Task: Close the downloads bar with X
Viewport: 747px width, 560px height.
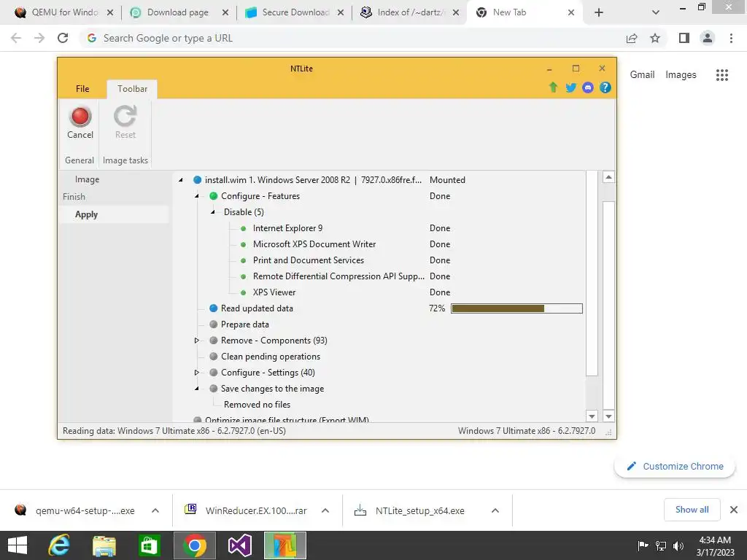Action: tap(734, 510)
